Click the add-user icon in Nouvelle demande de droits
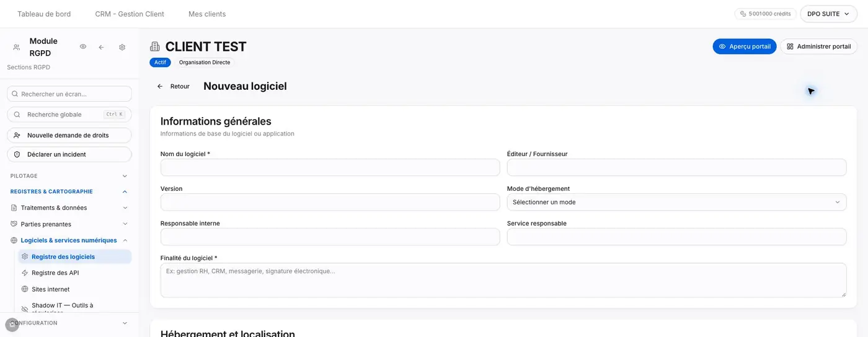Image resolution: width=868 pixels, height=337 pixels. [x=17, y=135]
